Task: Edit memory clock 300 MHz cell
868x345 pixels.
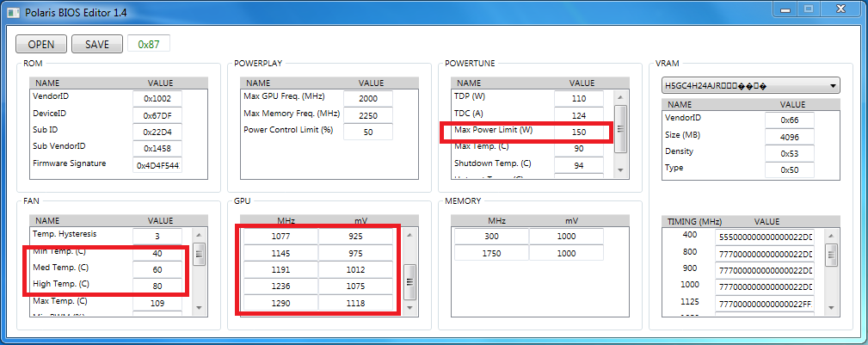Action: pyautogui.click(x=491, y=237)
